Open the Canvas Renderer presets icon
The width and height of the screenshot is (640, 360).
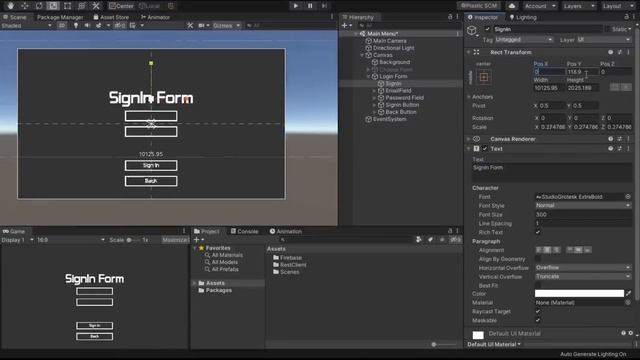[620, 139]
